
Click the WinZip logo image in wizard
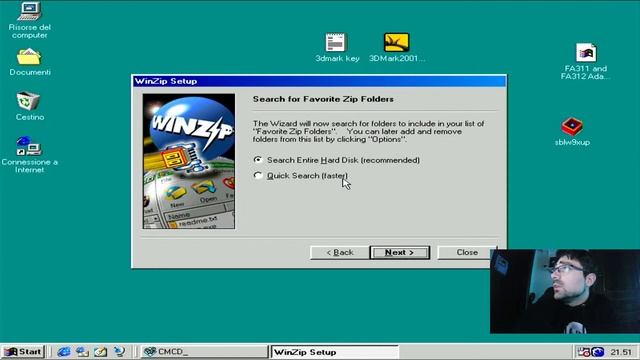tap(189, 161)
